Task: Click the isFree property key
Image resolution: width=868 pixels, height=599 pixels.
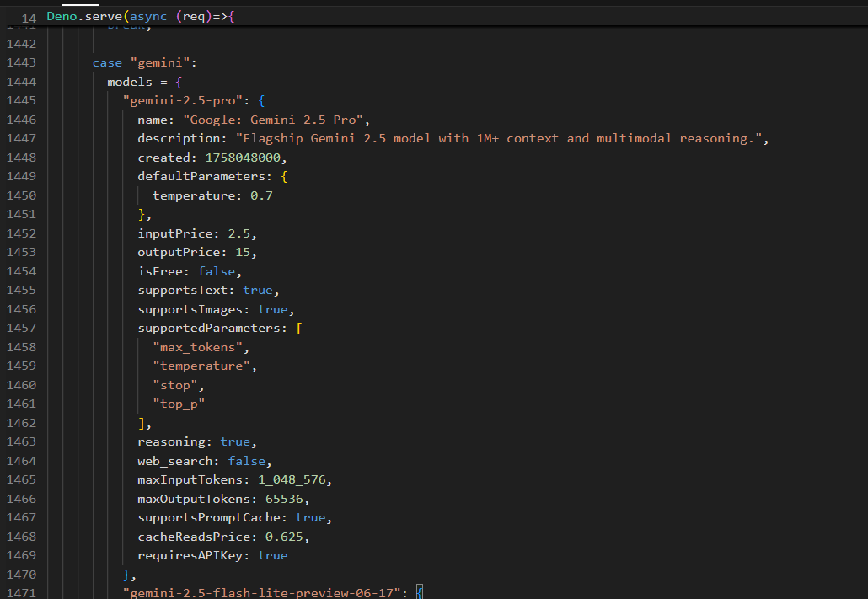Action: [160, 271]
